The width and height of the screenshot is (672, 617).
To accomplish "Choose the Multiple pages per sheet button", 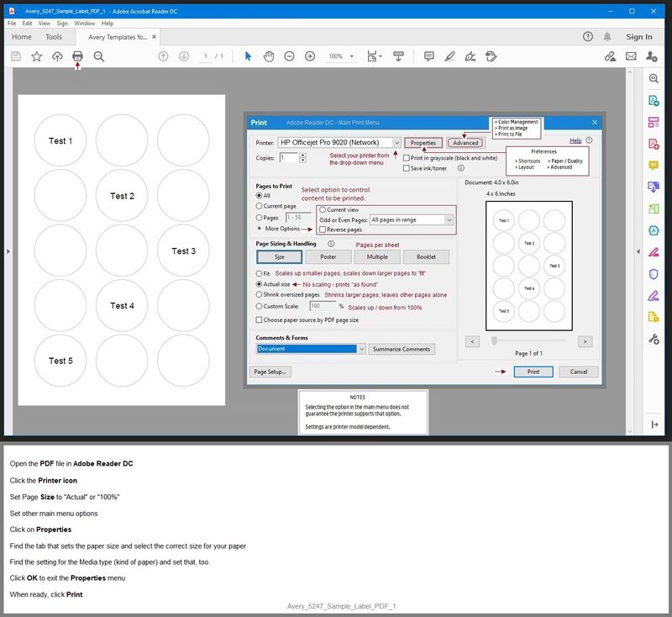I will pos(377,257).
